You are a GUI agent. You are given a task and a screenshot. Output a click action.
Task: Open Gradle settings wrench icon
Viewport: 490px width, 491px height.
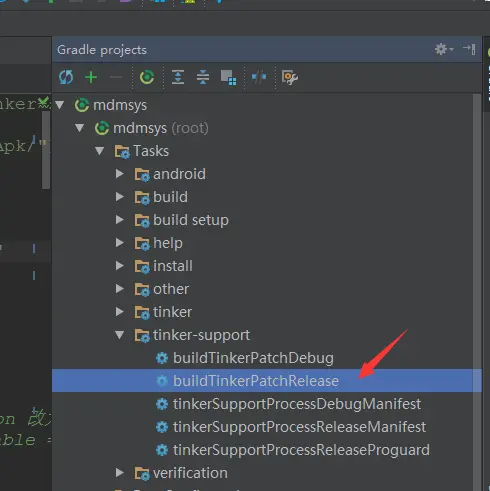tap(290, 77)
